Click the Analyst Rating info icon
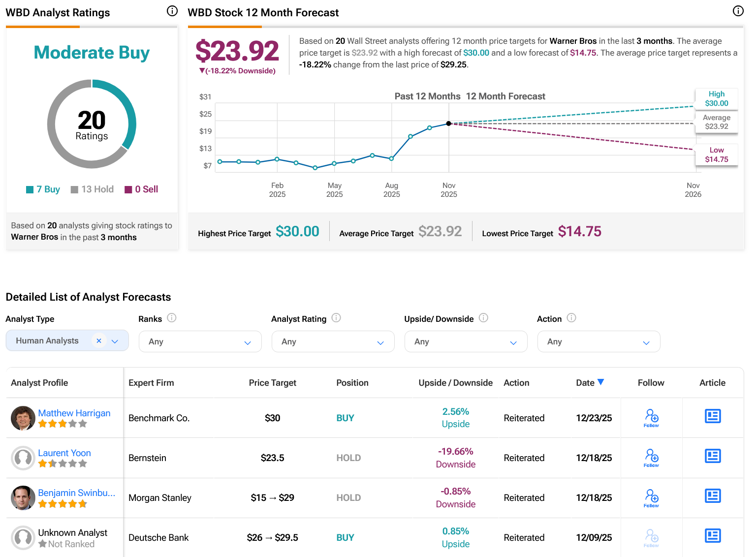Screen dimensions: 756x557 coord(337,318)
